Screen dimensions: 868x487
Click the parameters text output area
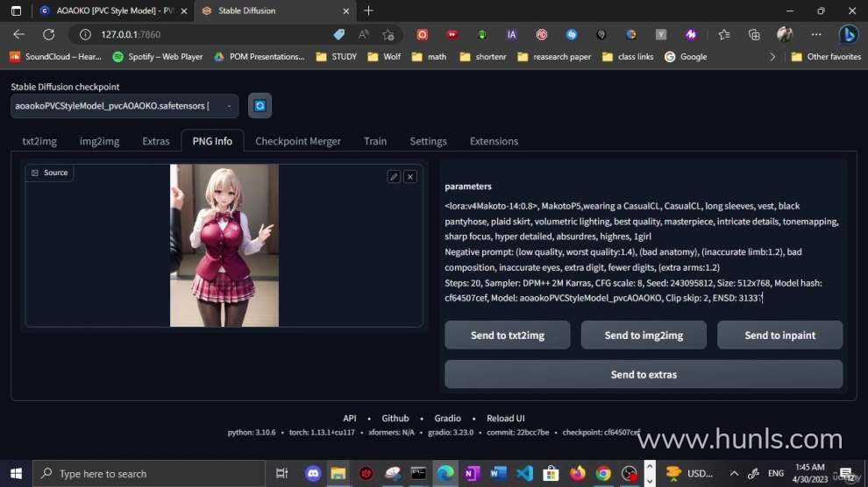pyautogui.click(x=642, y=251)
